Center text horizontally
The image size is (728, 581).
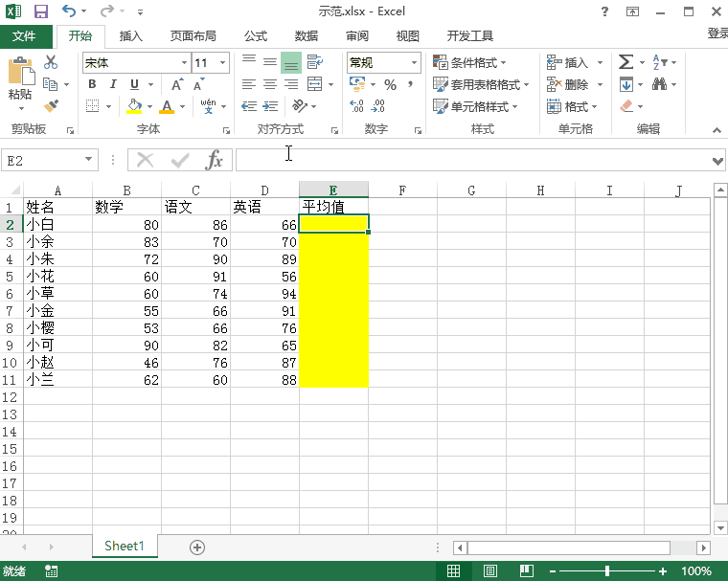(270, 84)
